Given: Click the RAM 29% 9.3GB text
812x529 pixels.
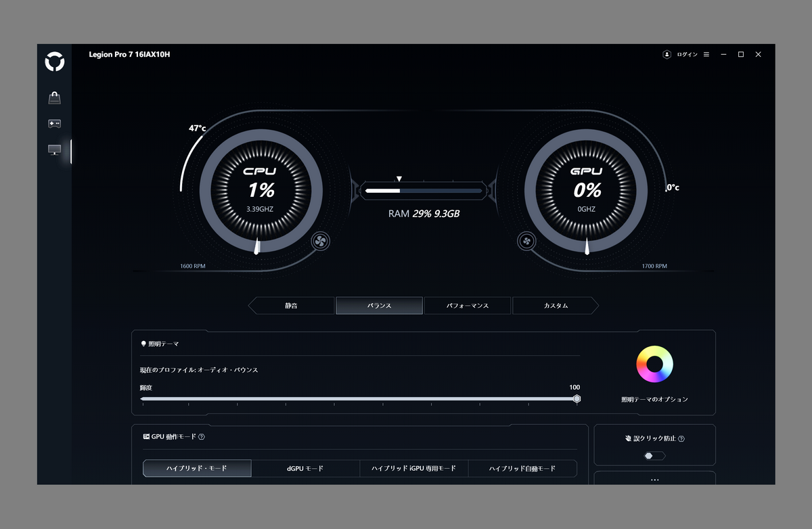Looking at the screenshot, I should click(x=424, y=214).
